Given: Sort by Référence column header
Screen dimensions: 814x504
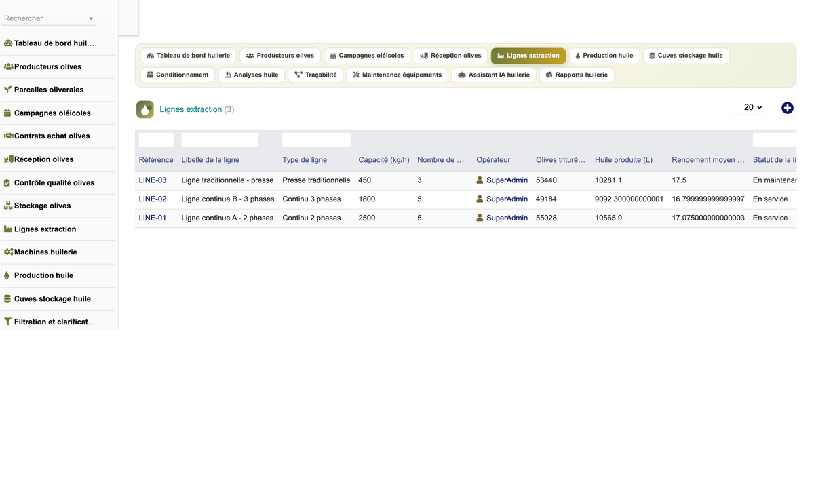Looking at the screenshot, I should click(156, 160).
